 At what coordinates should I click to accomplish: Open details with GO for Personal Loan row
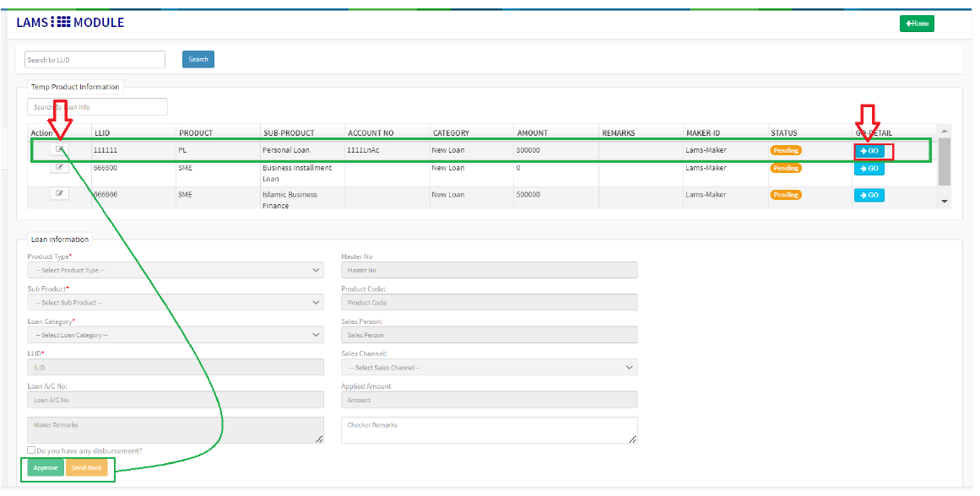tap(869, 151)
